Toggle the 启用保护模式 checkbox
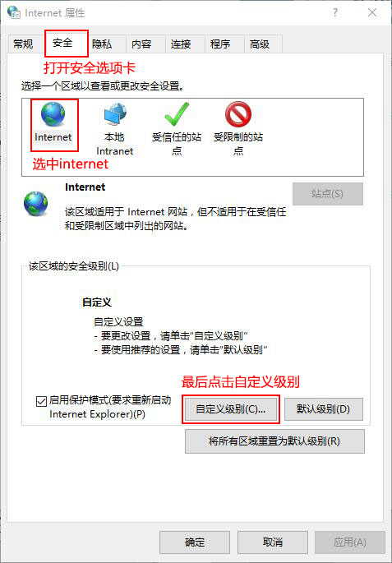 tap(41, 401)
